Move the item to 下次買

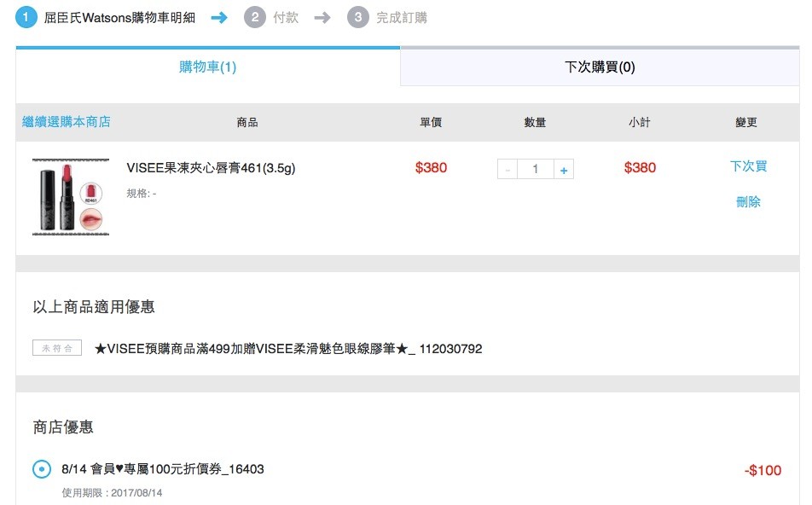[748, 166]
